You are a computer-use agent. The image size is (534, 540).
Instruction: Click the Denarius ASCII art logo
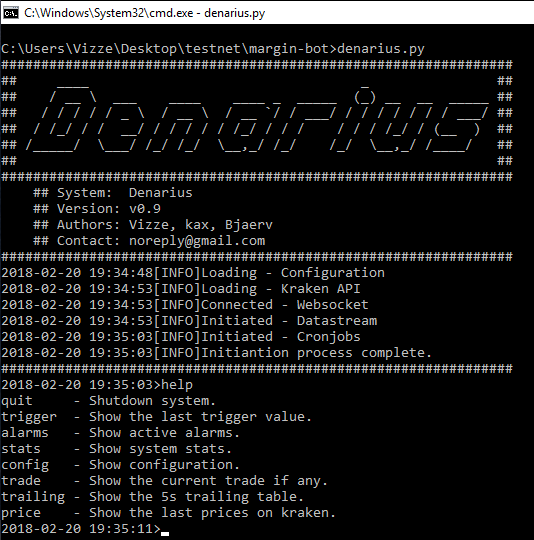point(256,120)
